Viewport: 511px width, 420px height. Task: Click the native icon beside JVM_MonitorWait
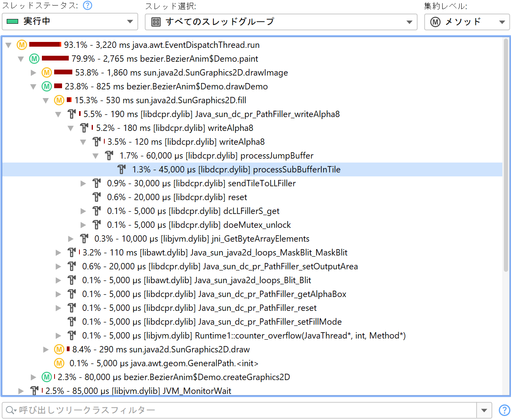[x=35, y=391]
